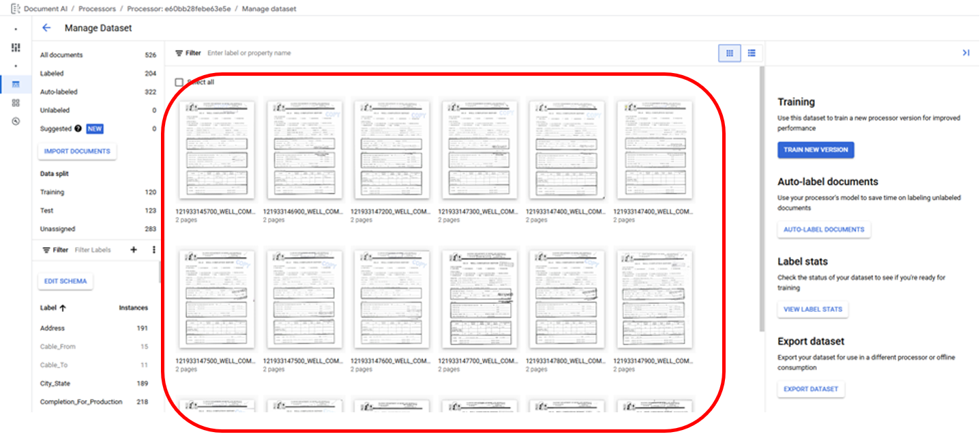Click the document list vertical scrollbar
The height and width of the screenshot is (443, 980).
761,198
